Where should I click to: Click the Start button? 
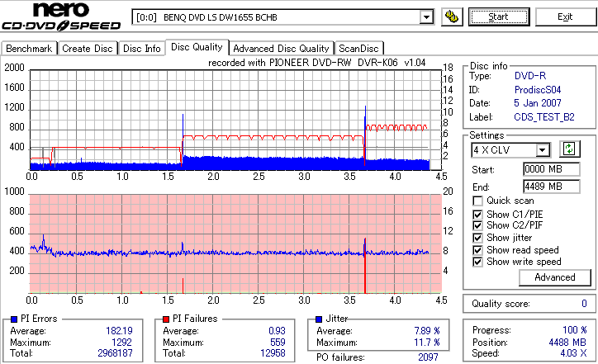click(499, 17)
